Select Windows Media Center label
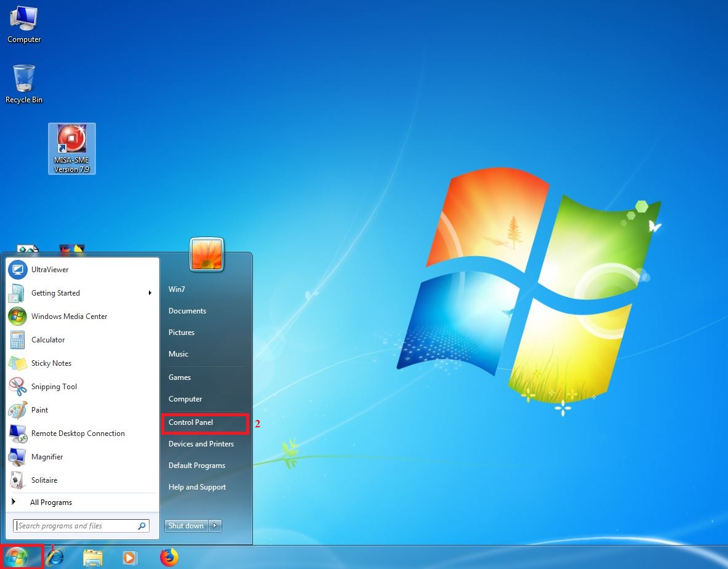The height and width of the screenshot is (569, 728). click(x=69, y=317)
